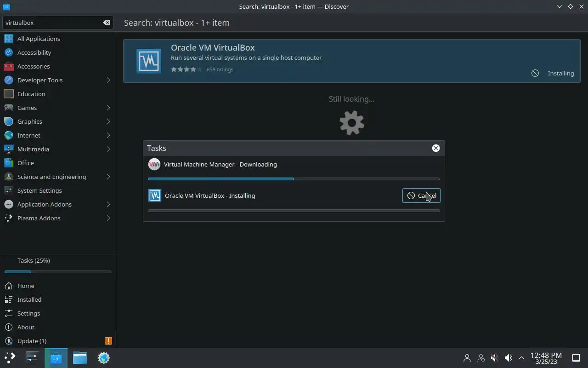This screenshot has height=368, width=588.
Task: Open the Discover app from taskbar
Action: [x=56, y=358]
